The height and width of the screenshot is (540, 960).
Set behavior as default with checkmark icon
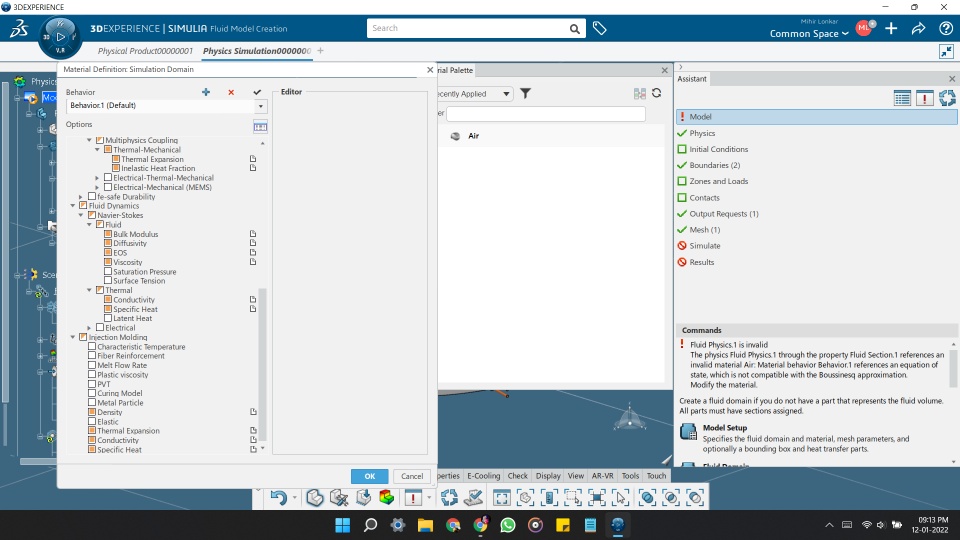click(257, 92)
